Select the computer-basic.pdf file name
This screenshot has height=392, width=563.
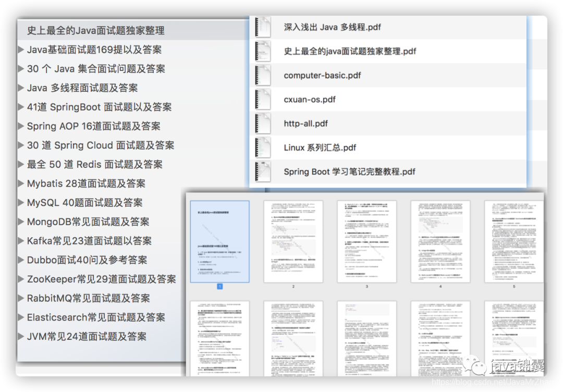322,76
